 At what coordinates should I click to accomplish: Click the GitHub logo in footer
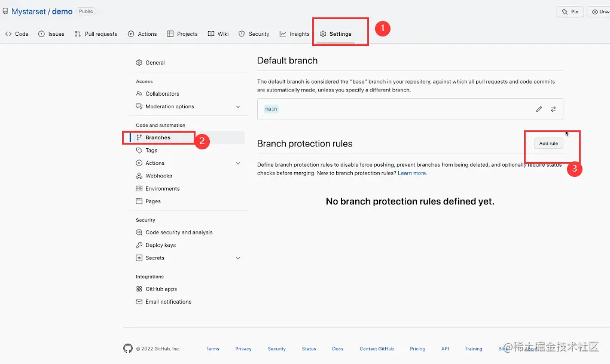[x=128, y=348]
